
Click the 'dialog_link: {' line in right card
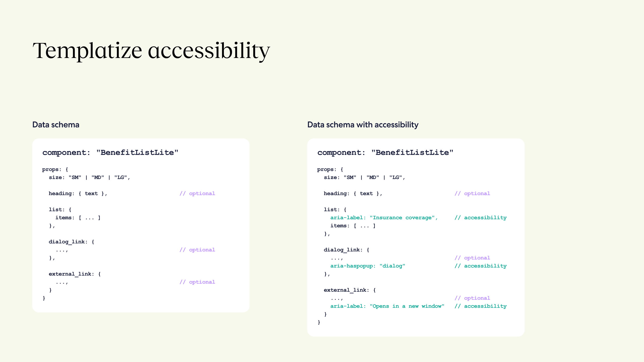coord(346,250)
